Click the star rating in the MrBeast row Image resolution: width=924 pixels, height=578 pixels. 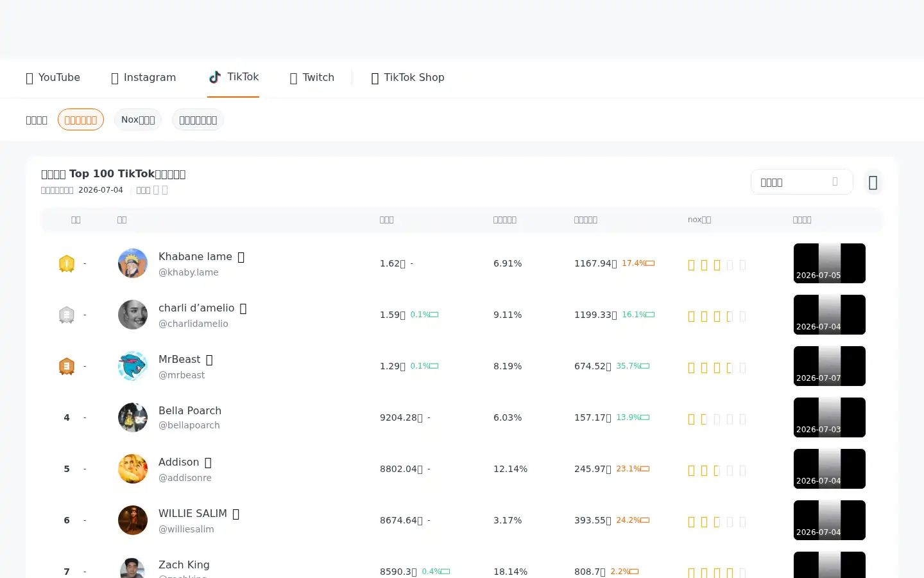click(717, 367)
